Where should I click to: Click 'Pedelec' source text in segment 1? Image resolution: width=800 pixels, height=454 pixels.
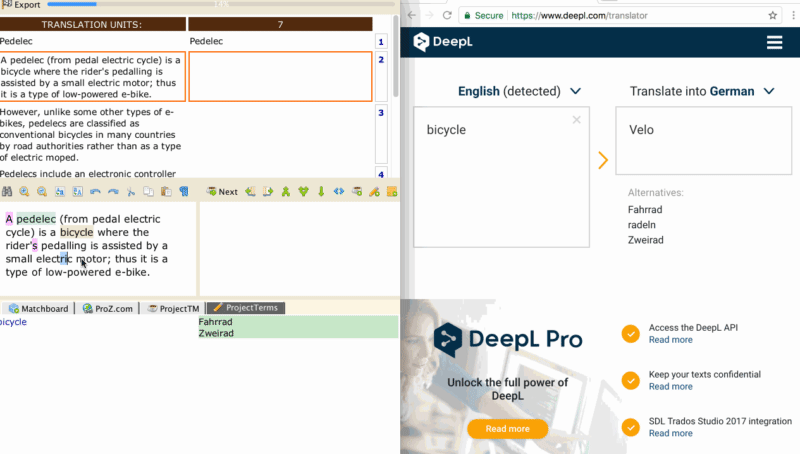pyautogui.click(x=16, y=41)
